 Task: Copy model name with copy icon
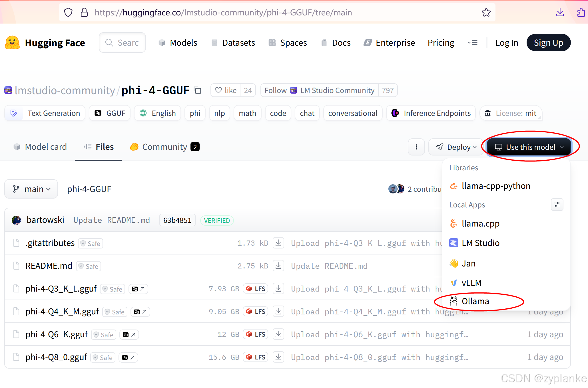[x=197, y=90]
